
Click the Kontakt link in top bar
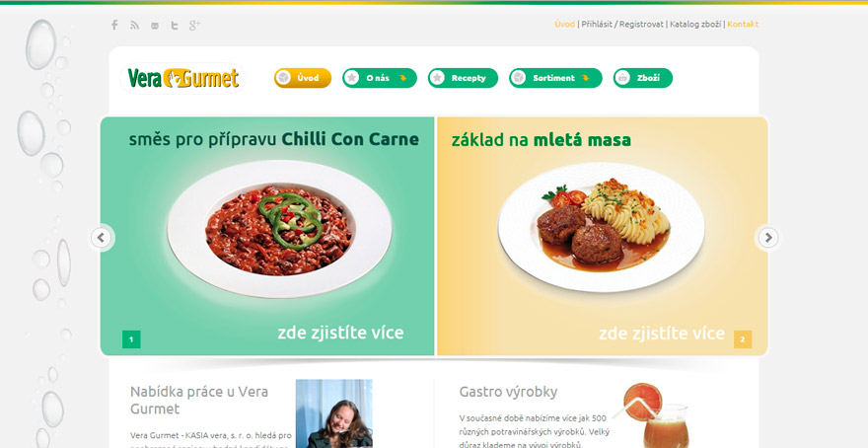point(743,25)
